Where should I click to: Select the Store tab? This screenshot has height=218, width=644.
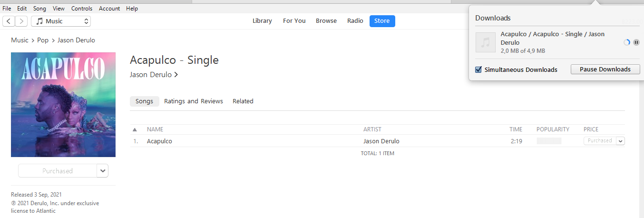coord(382,21)
